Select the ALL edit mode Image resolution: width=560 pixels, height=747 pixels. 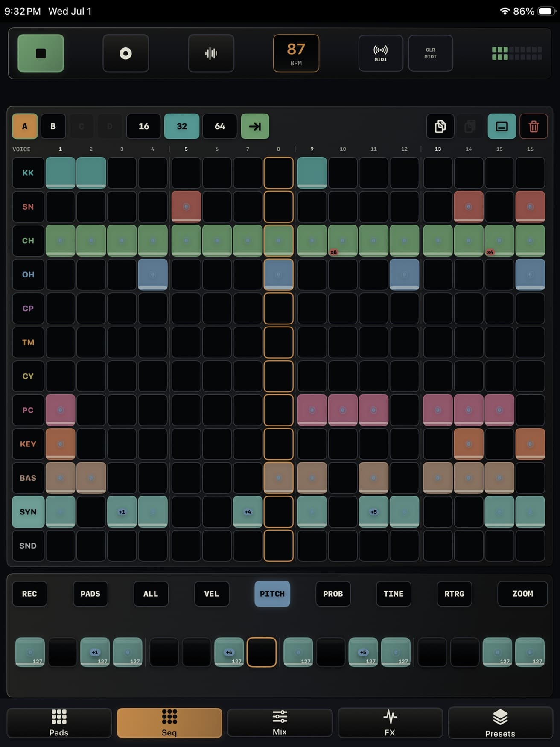click(151, 594)
